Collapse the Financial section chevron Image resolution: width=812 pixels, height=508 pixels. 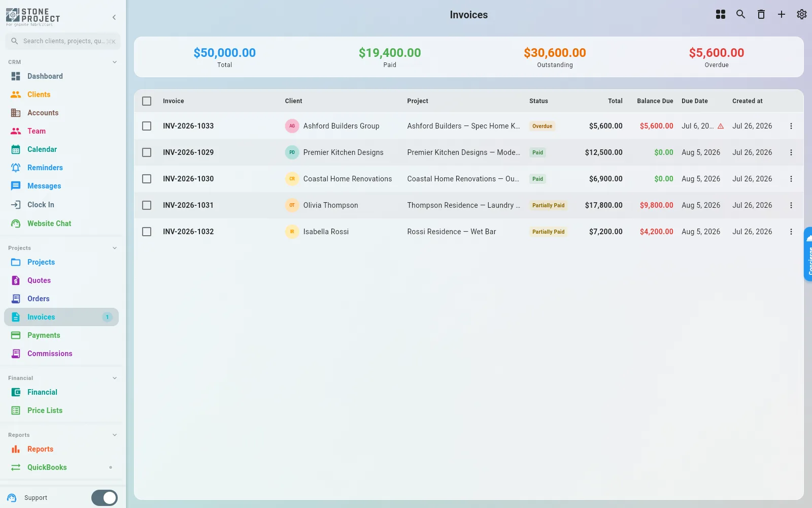coord(115,378)
